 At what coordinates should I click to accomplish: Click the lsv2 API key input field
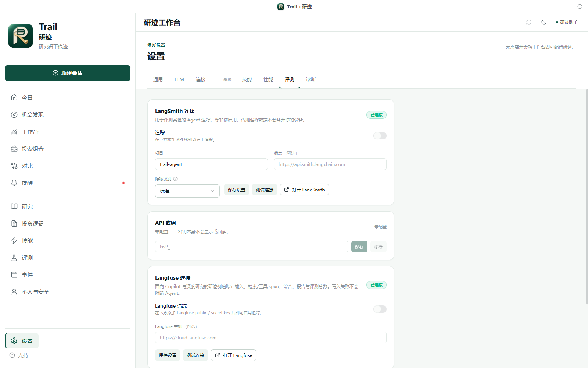click(252, 247)
